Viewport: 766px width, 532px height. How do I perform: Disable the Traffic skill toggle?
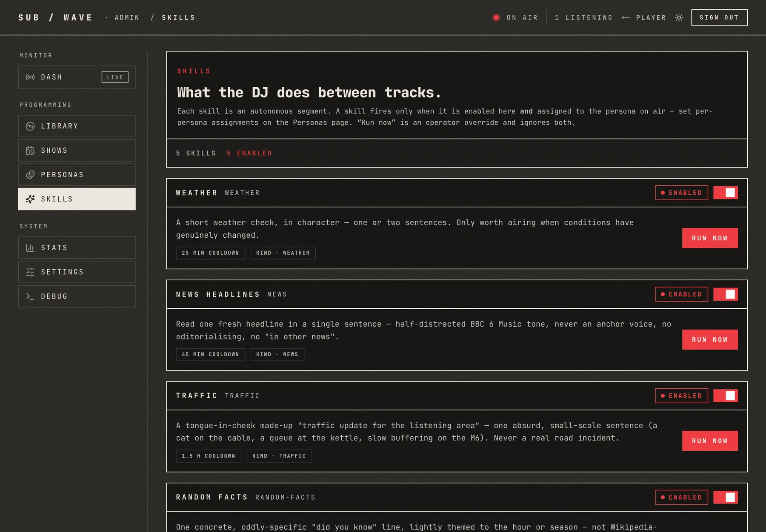pos(726,396)
